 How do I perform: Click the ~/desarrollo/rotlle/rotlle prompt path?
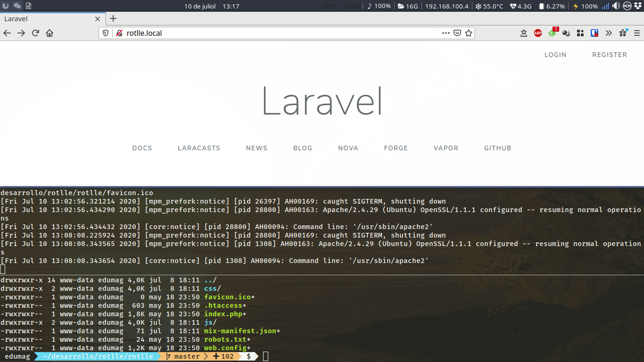[98, 356]
